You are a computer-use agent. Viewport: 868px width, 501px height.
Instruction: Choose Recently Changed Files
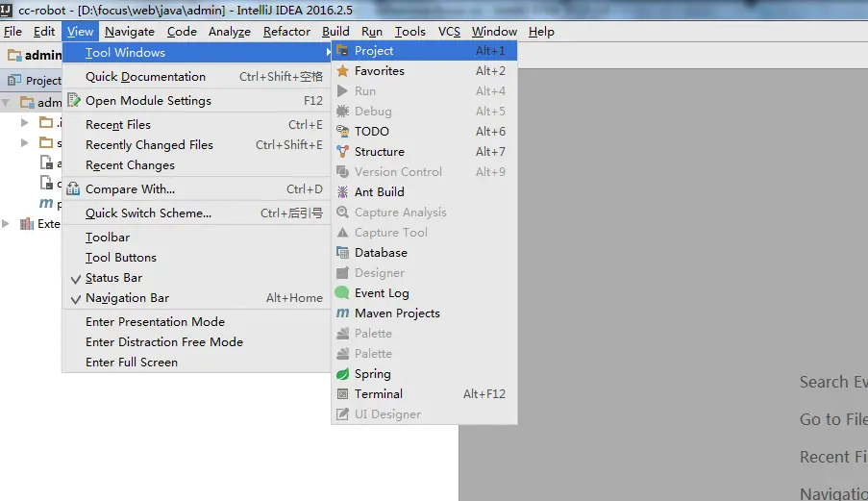coord(196,145)
